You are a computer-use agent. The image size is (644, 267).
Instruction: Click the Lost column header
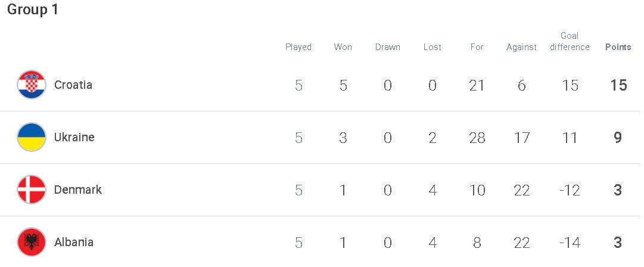click(x=433, y=47)
